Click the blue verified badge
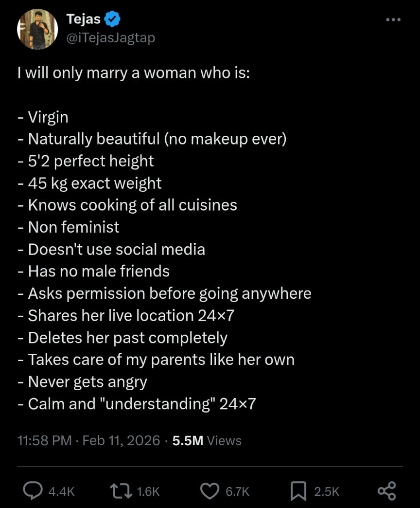 click(x=113, y=19)
